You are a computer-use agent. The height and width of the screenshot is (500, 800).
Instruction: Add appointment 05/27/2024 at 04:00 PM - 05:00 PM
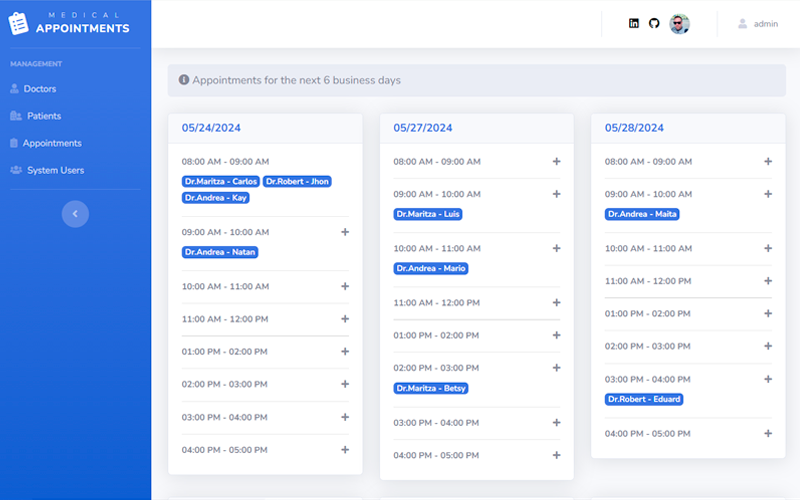(557, 455)
